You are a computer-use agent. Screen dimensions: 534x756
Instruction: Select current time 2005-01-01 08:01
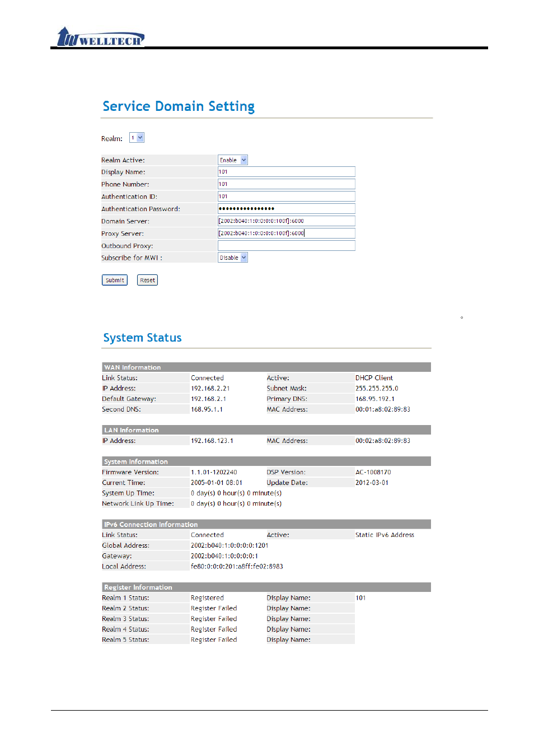217,483
